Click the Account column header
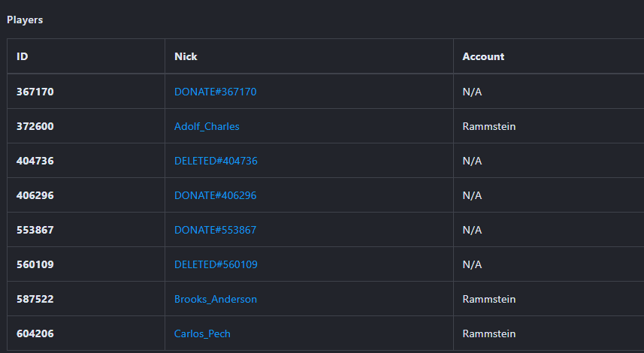Image resolution: width=644 pixels, height=353 pixels. click(483, 56)
